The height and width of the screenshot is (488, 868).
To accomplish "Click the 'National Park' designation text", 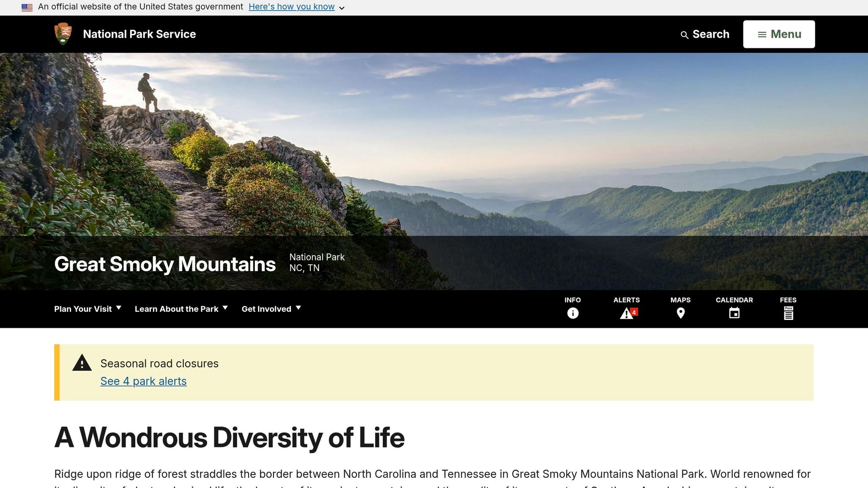I will click(317, 257).
